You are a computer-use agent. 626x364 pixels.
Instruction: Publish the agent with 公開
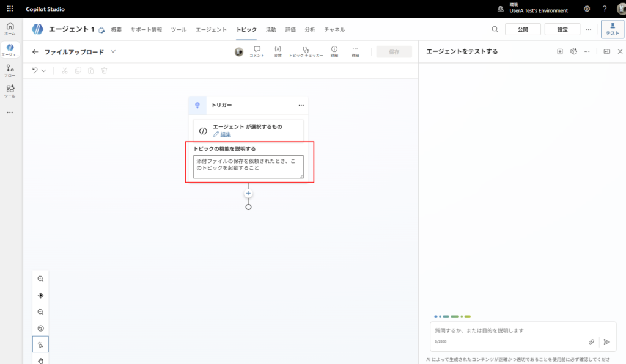coord(523,29)
